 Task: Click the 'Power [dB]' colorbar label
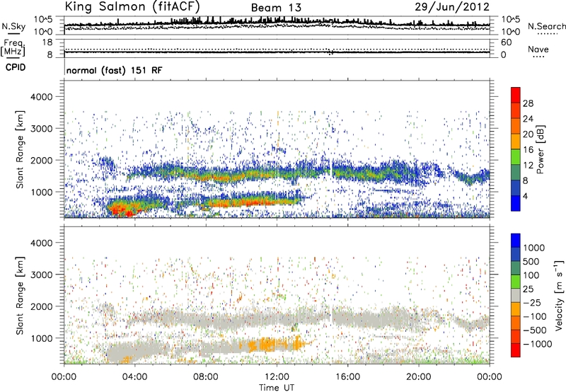(540, 149)
